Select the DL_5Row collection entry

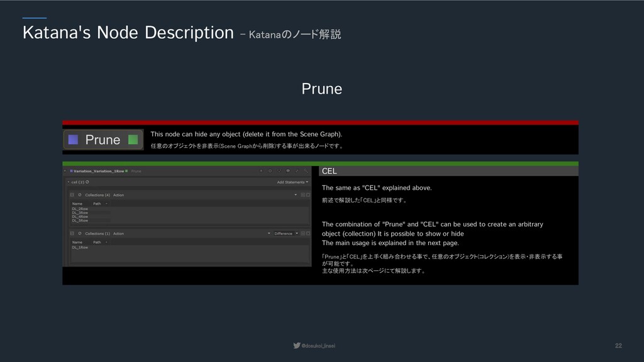(80, 221)
